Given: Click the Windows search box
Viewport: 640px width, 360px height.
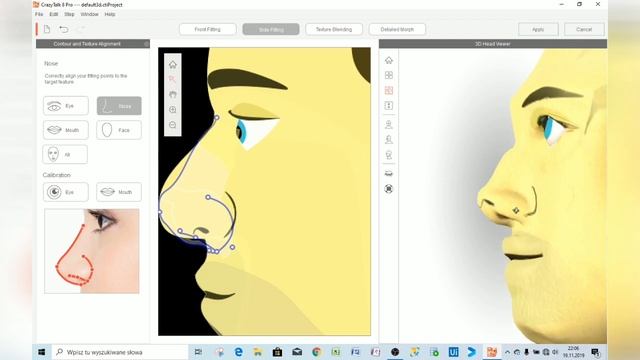Looking at the screenshot, I should click(x=120, y=352).
